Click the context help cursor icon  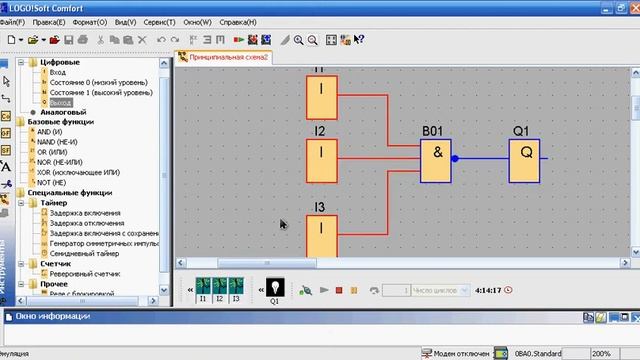359,40
